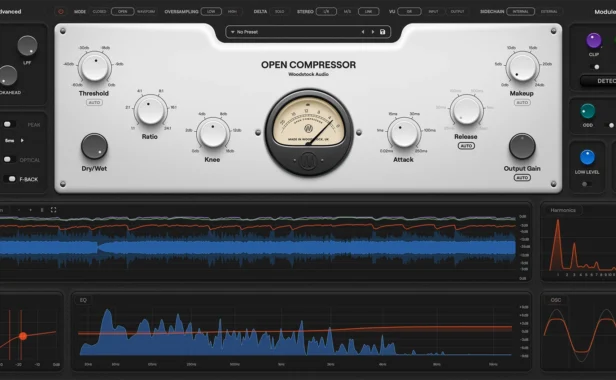
Task: Set oversampling to HIGH
Action: click(x=232, y=12)
